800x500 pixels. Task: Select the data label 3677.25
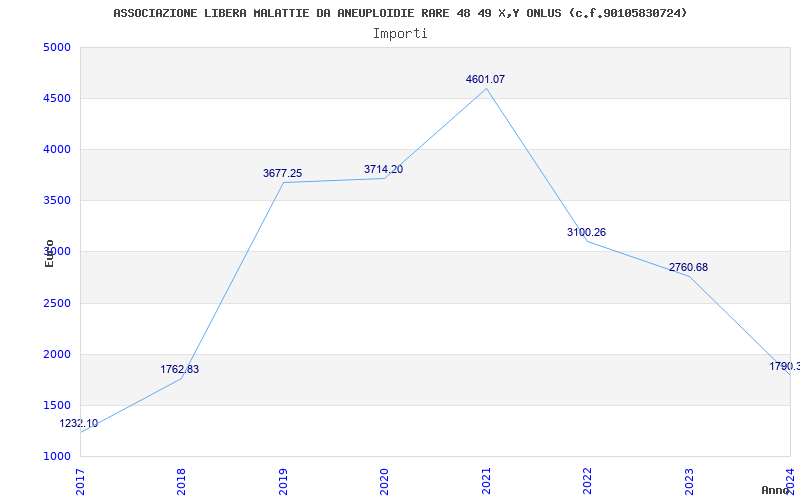tap(283, 173)
